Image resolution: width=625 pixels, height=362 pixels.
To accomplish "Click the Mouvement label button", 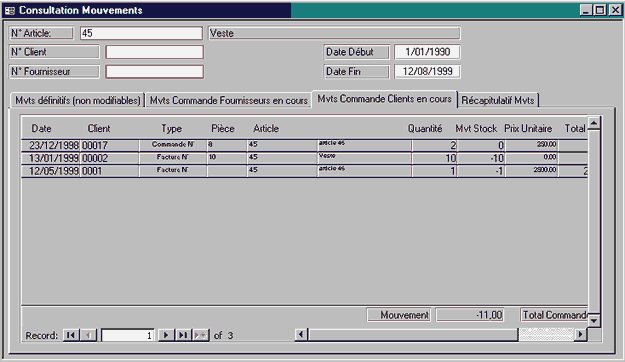I will click(399, 315).
